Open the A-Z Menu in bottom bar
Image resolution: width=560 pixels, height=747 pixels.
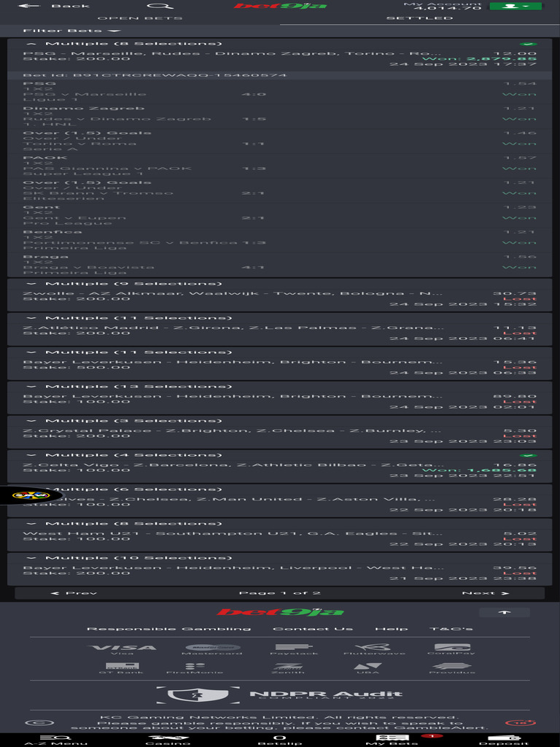(x=55, y=740)
